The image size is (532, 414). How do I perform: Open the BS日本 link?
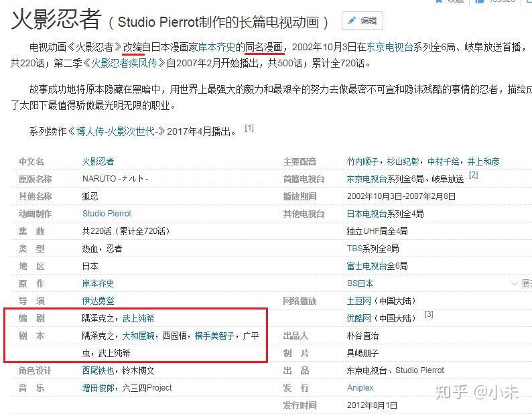[360, 283]
